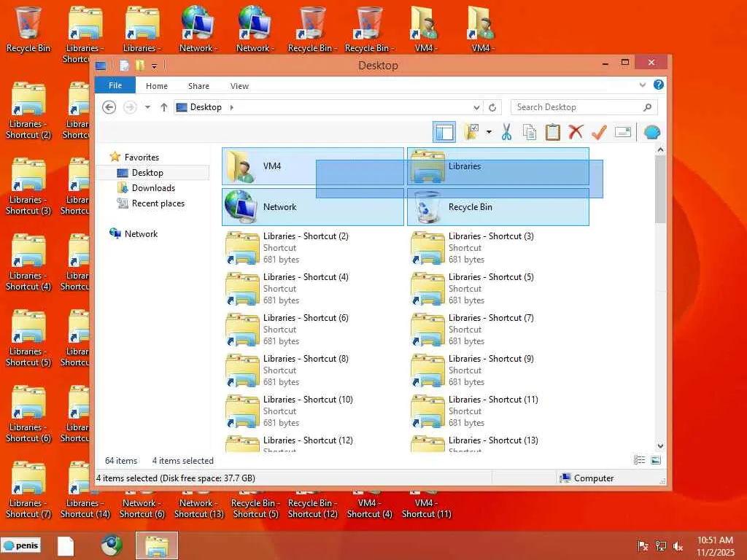Viewport: 747px width, 560px height.
Task: Launch the globe browser icon on taskbar
Action: (112, 545)
